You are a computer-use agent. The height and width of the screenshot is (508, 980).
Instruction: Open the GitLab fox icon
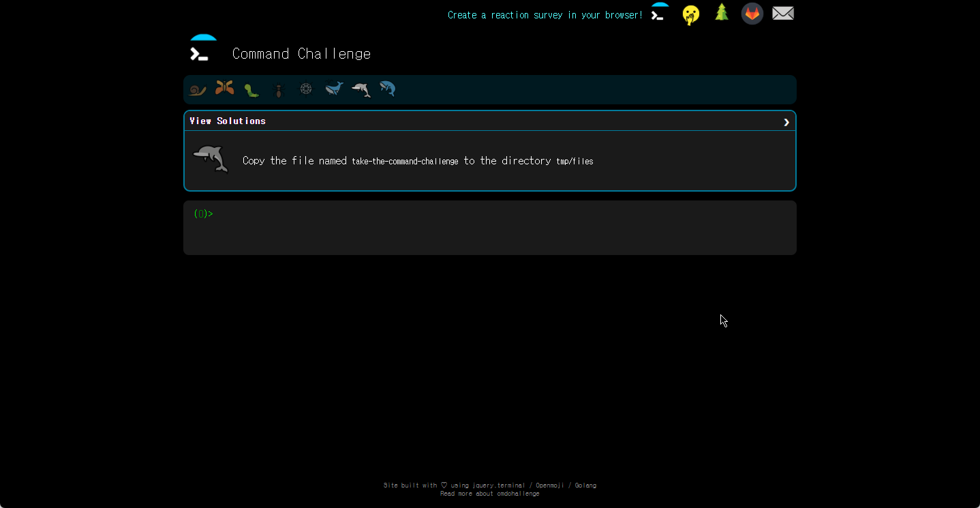point(752,14)
